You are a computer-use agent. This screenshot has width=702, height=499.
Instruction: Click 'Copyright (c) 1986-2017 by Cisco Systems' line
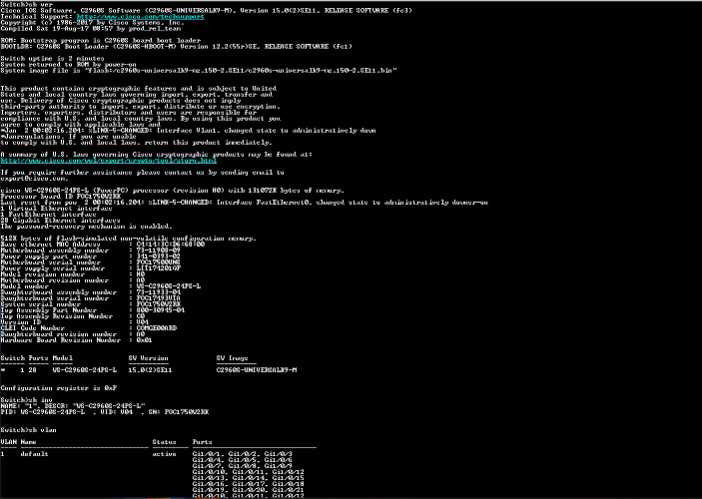coord(92,22)
